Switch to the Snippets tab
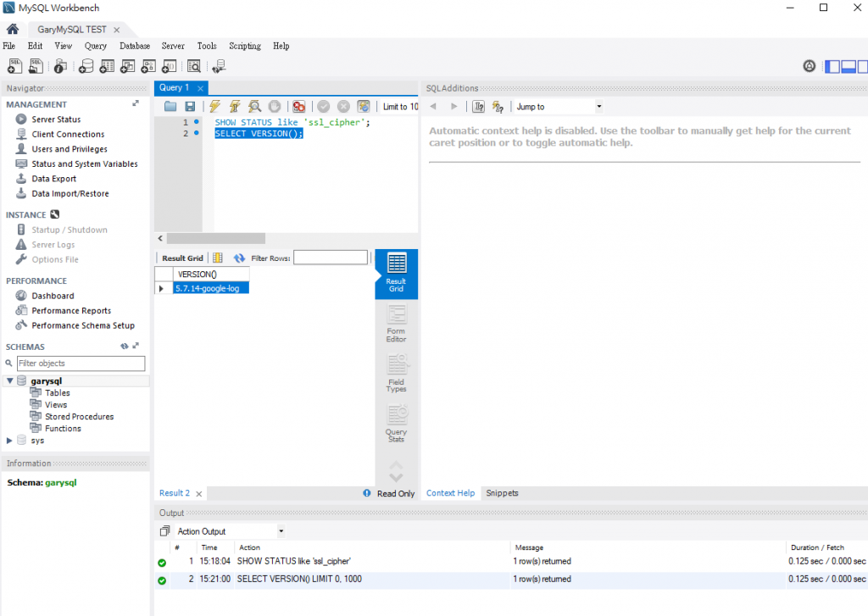The height and width of the screenshot is (616, 868). click(502, 493)
